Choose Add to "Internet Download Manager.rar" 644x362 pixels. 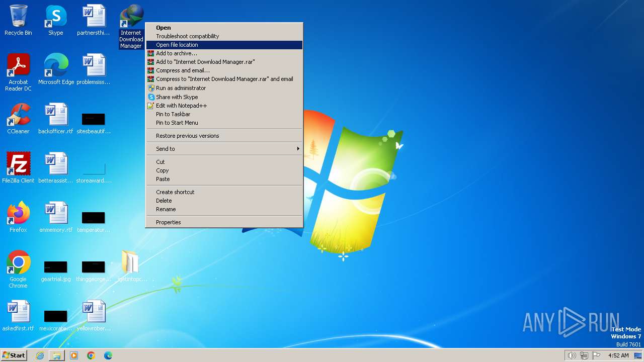pos(224,62)
